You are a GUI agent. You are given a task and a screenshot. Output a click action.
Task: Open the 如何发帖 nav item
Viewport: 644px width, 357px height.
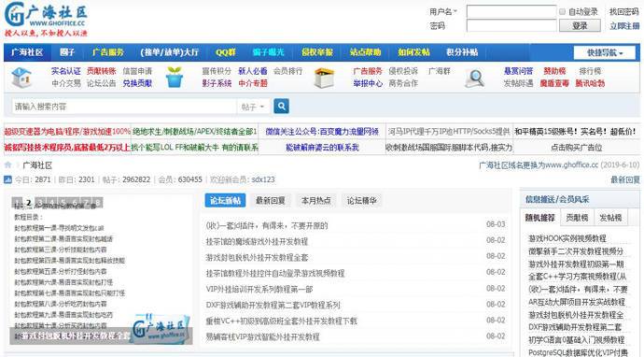[x=413, y=52]
